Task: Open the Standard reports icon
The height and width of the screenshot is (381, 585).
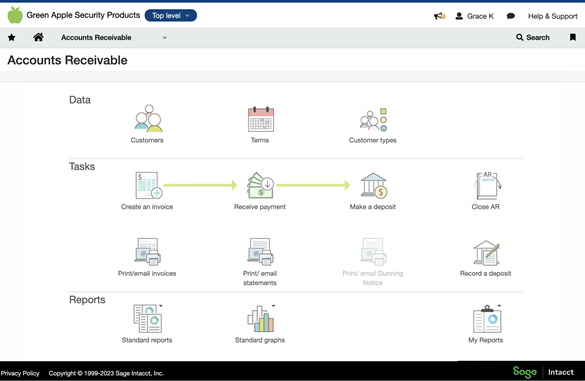Action: pyautogui.click(x=148, y=318)
